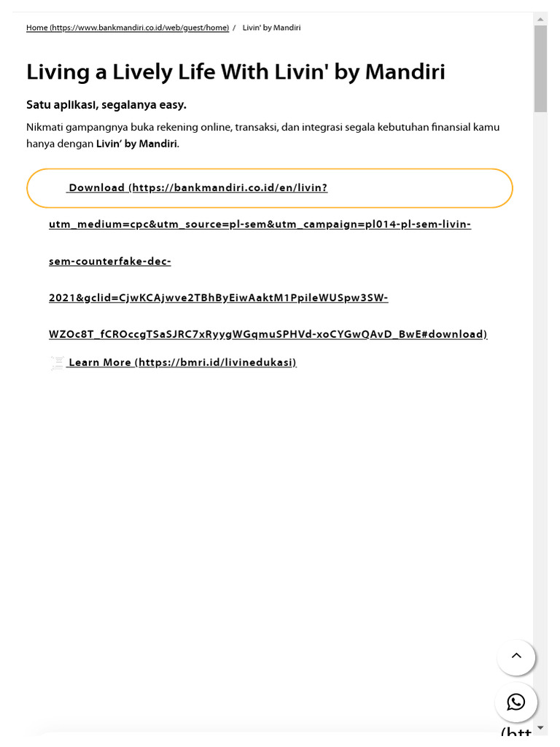Image resolution: width=560 pixels, height=747 pixels.
Task: Click the faint icon beside Learn More
Action: [x=57, y=363]
